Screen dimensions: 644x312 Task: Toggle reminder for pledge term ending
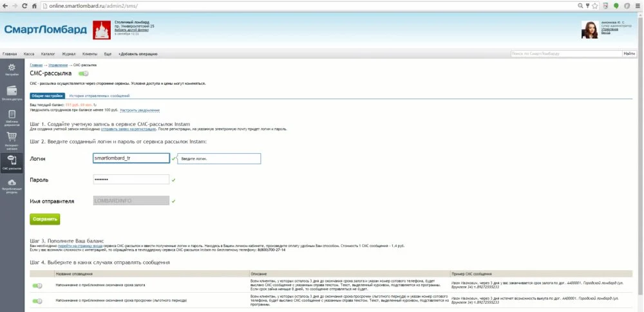click(37, 284)
